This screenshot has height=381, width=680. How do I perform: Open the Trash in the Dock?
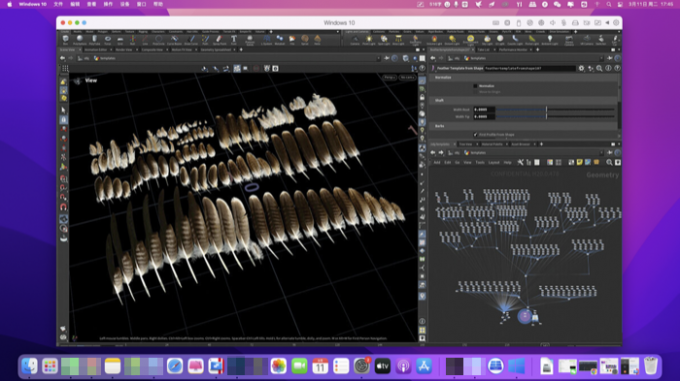[651, 366]
